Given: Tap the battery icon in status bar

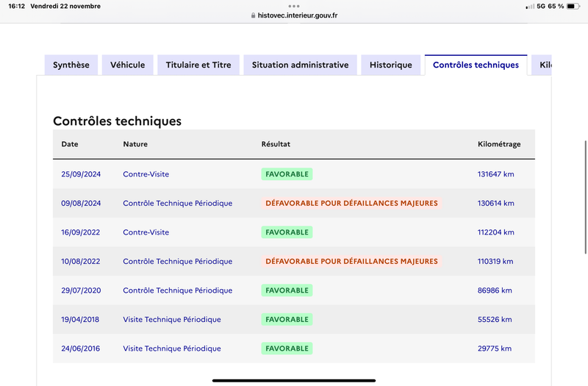Looking at the screenshot, I should pos(573,7).
